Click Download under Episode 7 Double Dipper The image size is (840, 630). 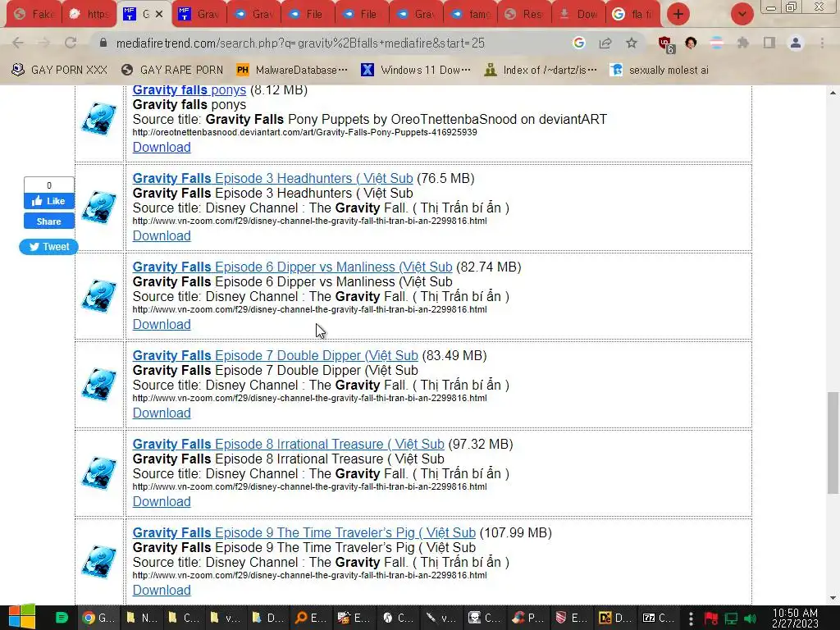[x=162, y=413]
